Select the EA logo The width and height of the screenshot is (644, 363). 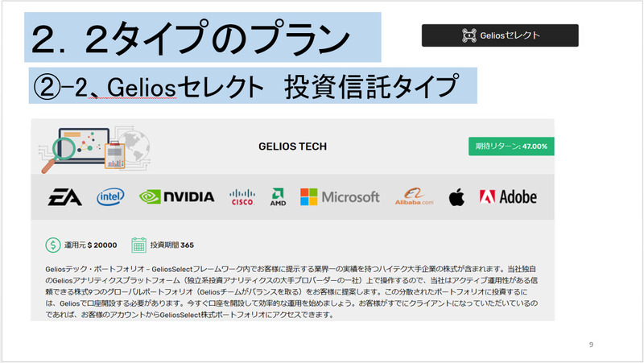click(65, 197)
